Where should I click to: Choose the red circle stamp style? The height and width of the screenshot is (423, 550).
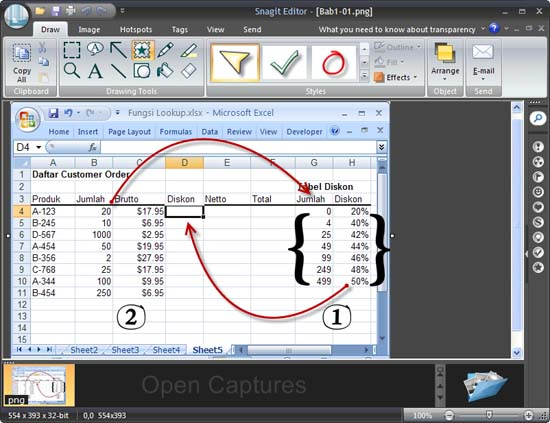(x=333, y=63)
